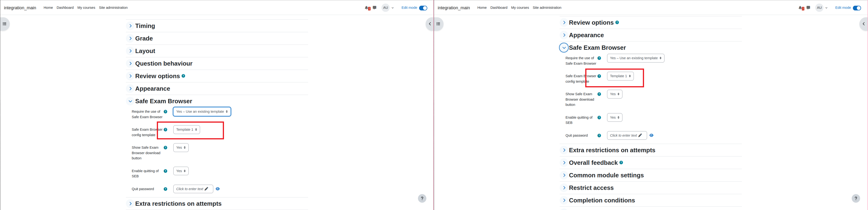Open My courses in right window navbar
Image resolution: width=868 pixels, height=210 pixels.
pyautogui.click(x=520, y=8)
